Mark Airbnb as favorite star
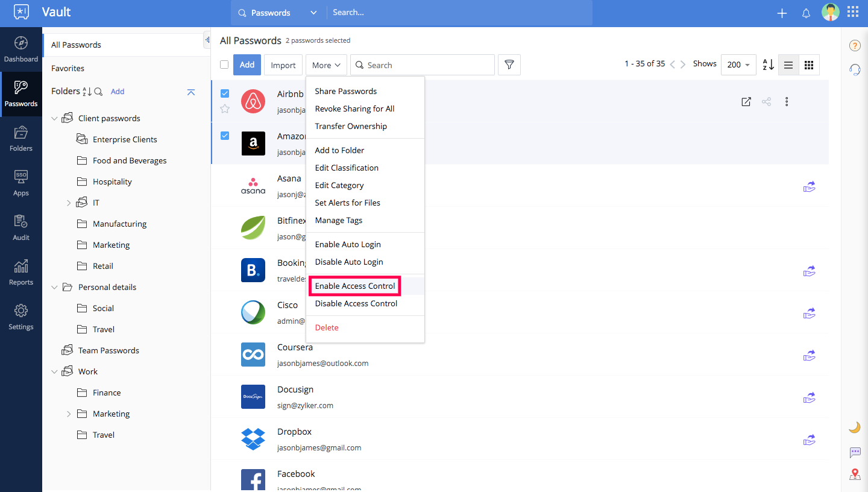Image resolution: width=868 pixels, height=492 pixels. tap(225, 109)
